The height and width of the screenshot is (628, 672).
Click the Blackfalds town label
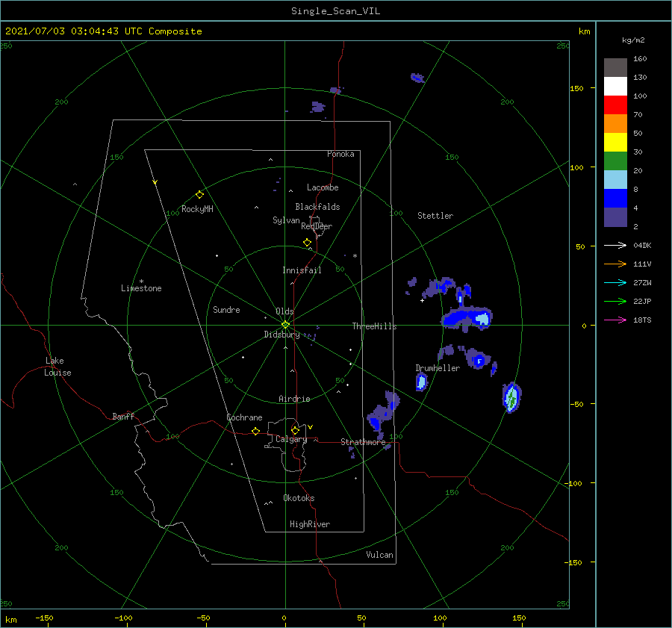tap(317, 207)
